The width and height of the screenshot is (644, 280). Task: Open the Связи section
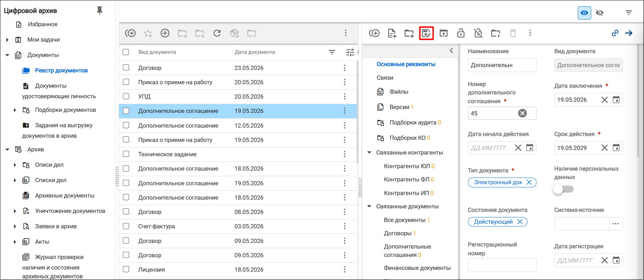coord(385,78)
